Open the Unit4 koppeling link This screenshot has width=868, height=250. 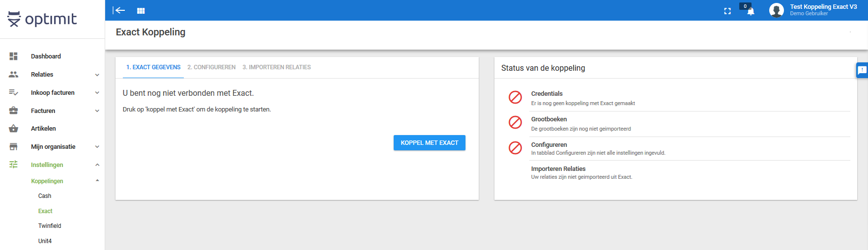45,241
